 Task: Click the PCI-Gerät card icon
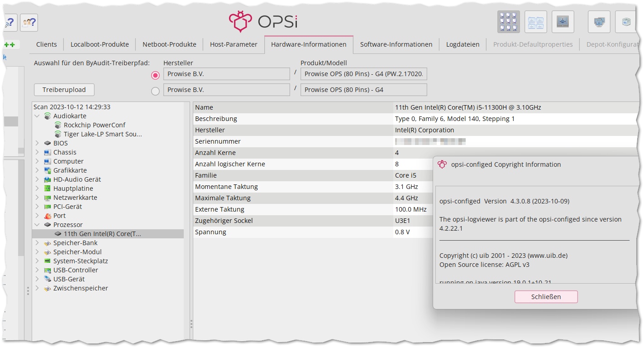click(x=48, y=207)
